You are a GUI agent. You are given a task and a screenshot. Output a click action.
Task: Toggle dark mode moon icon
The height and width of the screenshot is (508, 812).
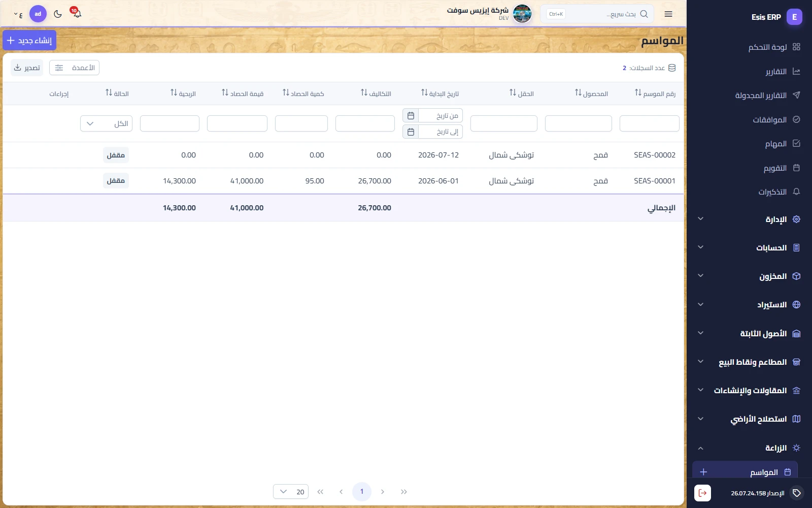point(58,14)
